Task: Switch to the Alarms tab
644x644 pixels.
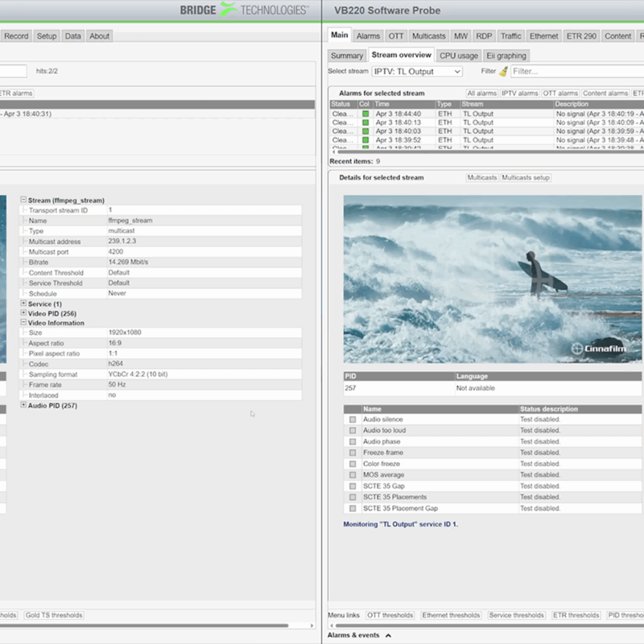Action: [368, 35]
